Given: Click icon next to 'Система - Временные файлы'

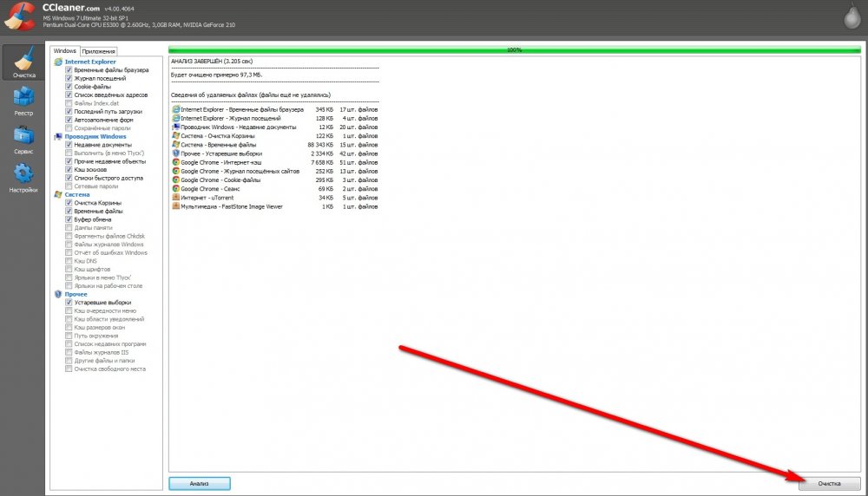Looking at the screenshot, I should pyautogui.click(x=176, y=144).
